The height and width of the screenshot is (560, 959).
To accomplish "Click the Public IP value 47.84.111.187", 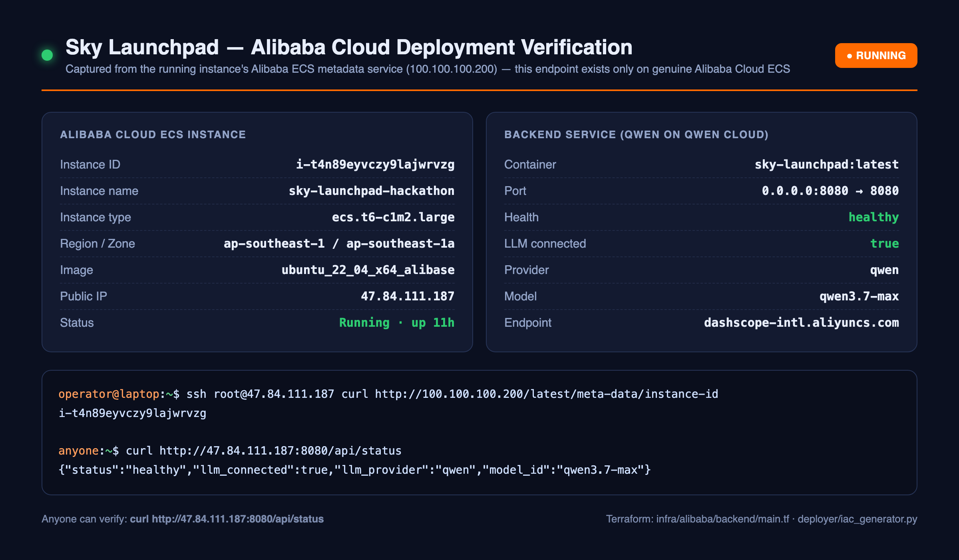I will click(408, 296).
